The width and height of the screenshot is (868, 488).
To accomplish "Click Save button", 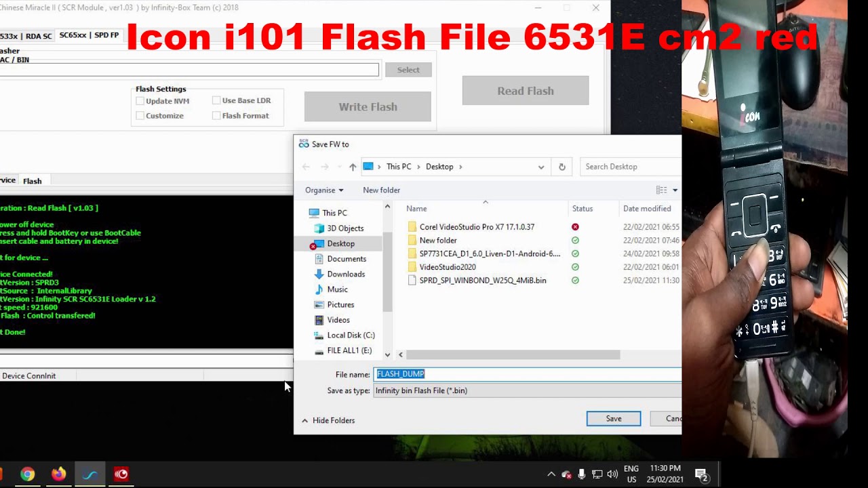I will click(614, 419).
